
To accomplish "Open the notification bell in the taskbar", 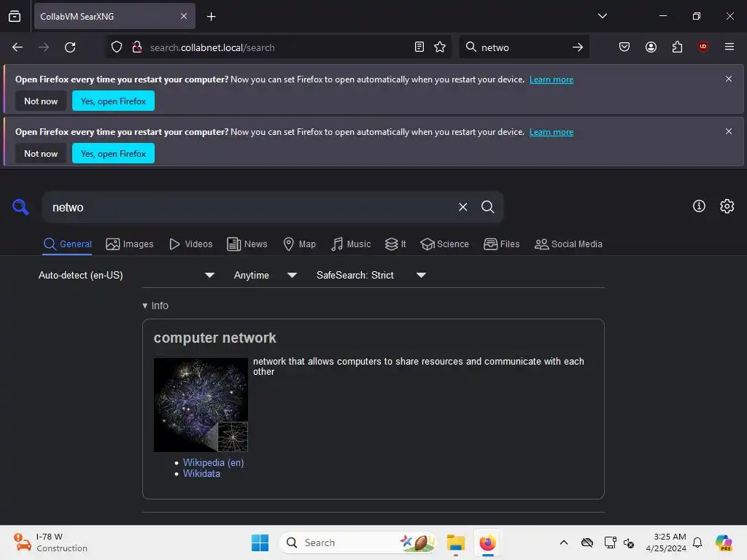I will pyautogui.click(x=697, y=542).
